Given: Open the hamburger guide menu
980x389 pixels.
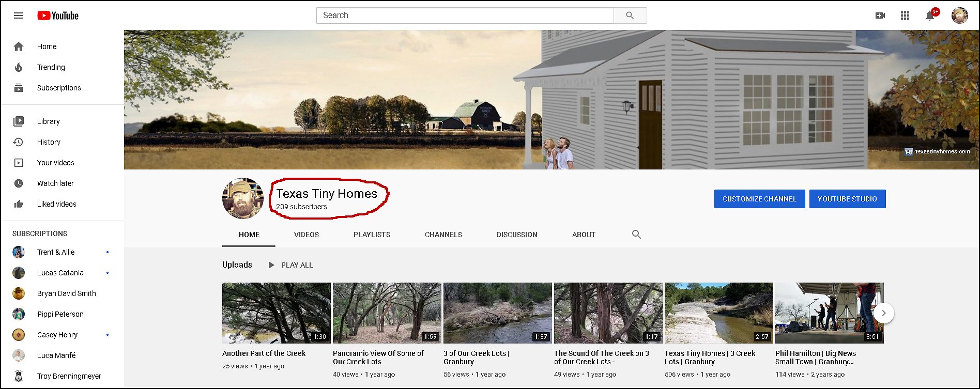Looking at the screenshot, I should 19,15.
